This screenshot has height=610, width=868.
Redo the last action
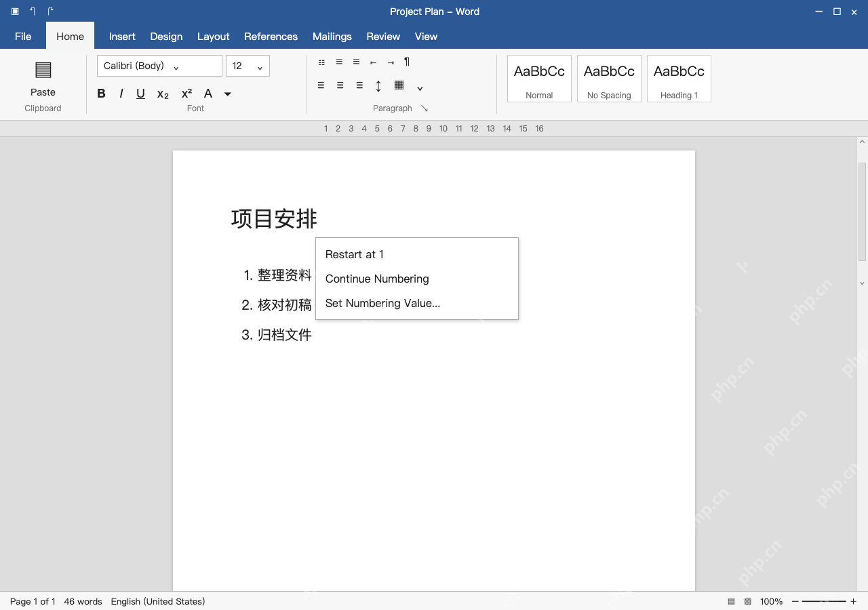point(51,12)
